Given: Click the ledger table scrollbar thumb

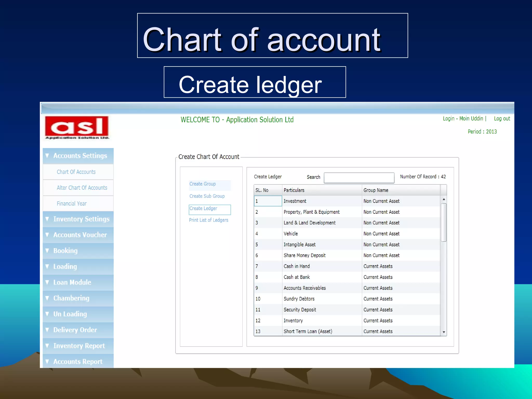Looking at the screenshot, I should 444,222.
